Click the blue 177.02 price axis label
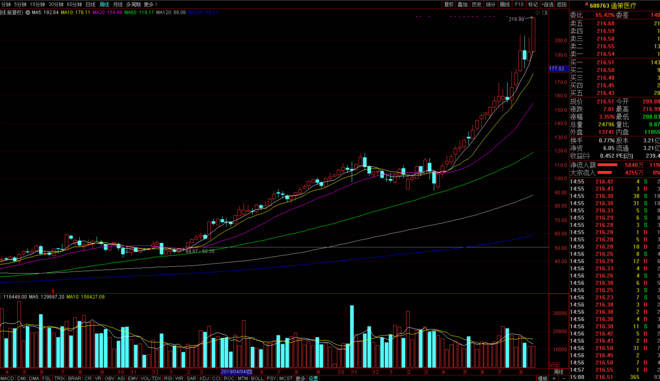Viewport: 660px width, 381px height. coord(559,69)
